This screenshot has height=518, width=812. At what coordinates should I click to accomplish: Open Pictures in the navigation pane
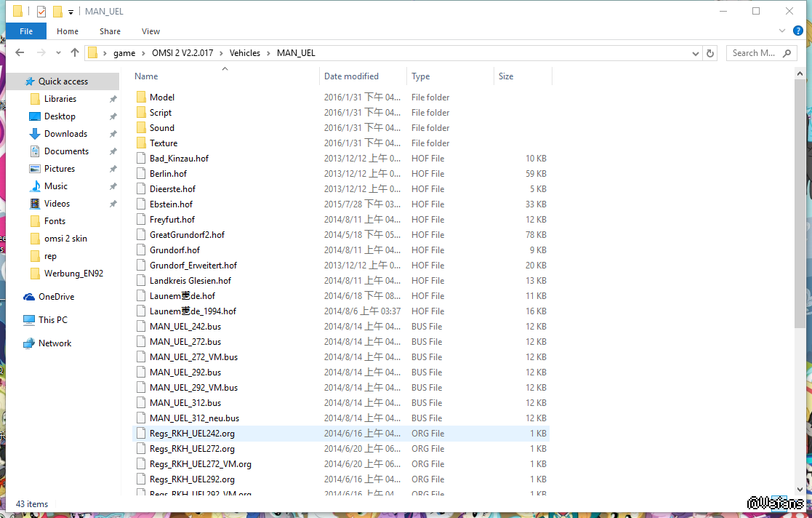coord(60,169)
